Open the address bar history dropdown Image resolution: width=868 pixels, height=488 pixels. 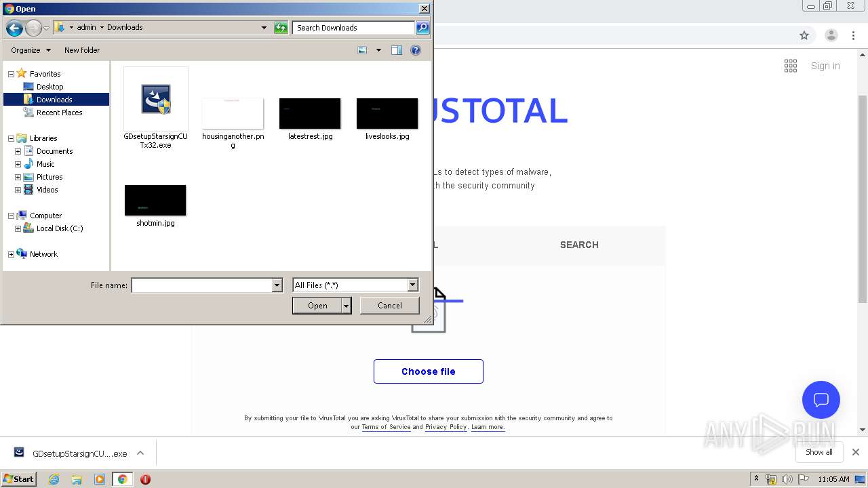coord(264,28)
